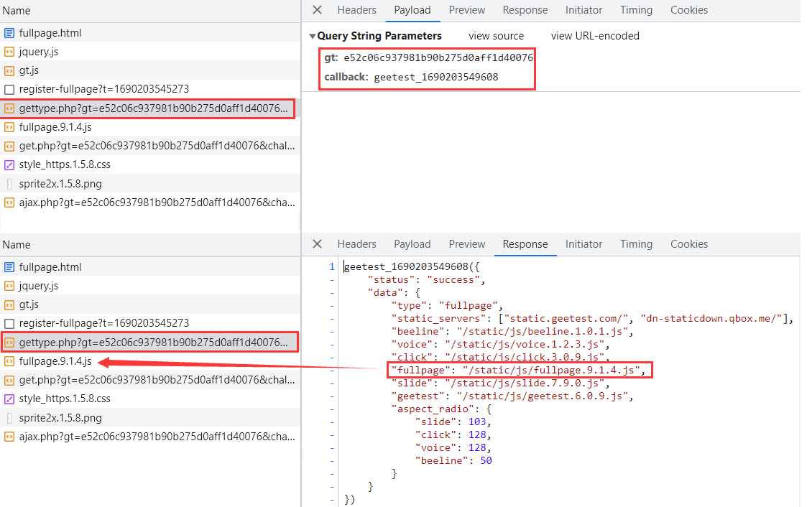812x507 pixels.
Task: Click the sprite2x.1.5.8.png image icon in lower list
Action: 9,418
